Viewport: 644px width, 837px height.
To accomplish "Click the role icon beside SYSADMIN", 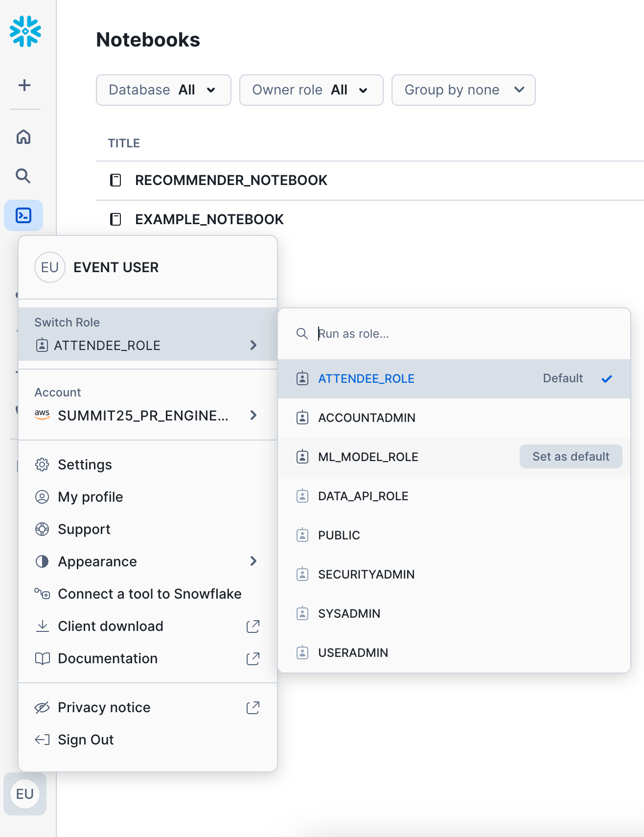I will click(x=302, y=613).
